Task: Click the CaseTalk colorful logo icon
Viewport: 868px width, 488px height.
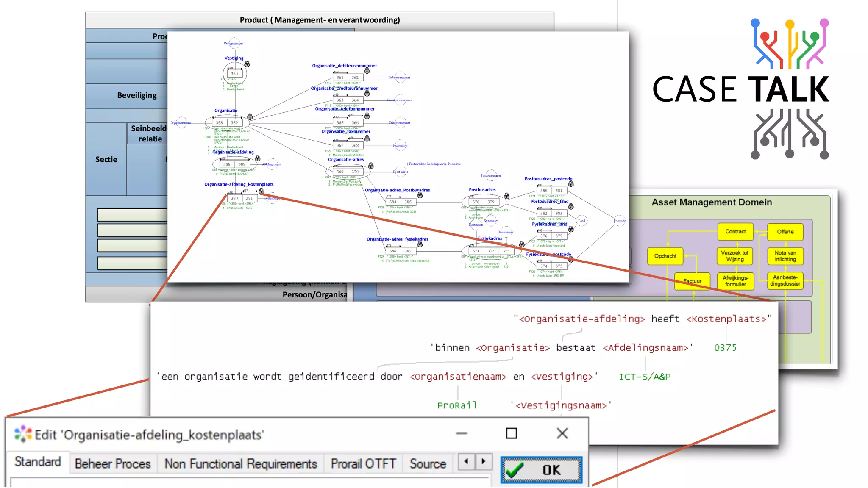Action: tap(789, 44)
